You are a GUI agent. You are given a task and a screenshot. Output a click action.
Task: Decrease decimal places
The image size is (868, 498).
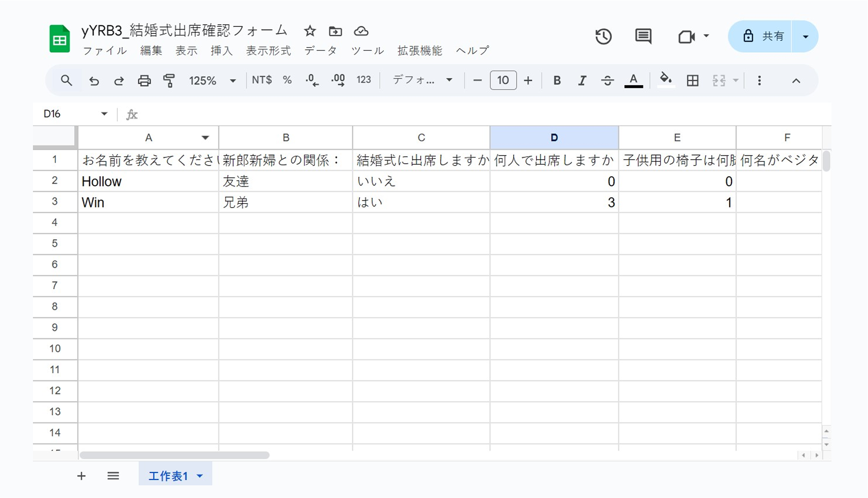[x=312, y=80]
